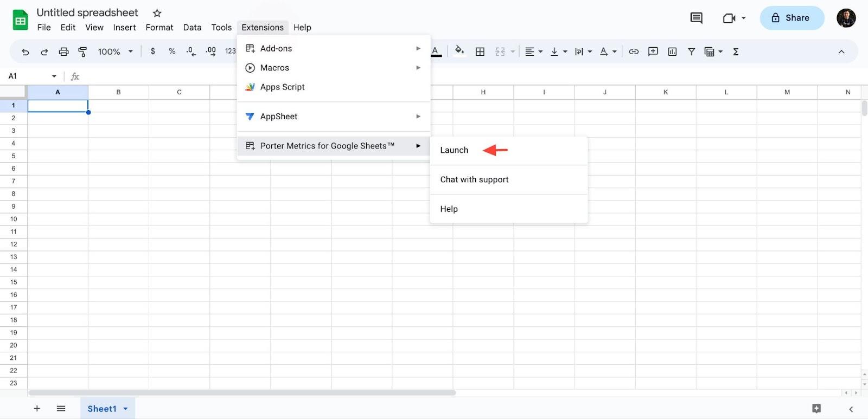The height and width of the screenshot is (419, 868).
Task: Star the Untitled spreadsheet
Action: (x=157, y=12)
